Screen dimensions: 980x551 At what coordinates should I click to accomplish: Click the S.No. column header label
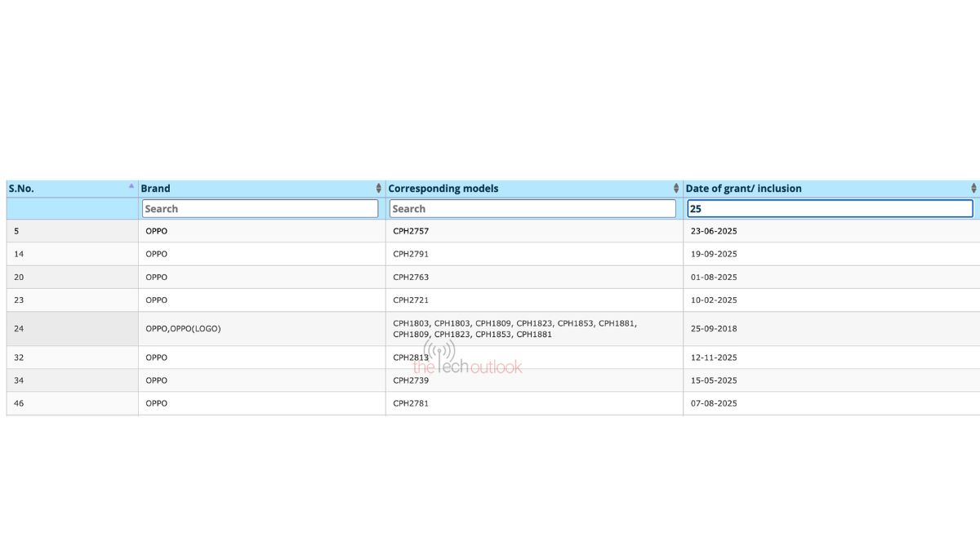point(21,189)
